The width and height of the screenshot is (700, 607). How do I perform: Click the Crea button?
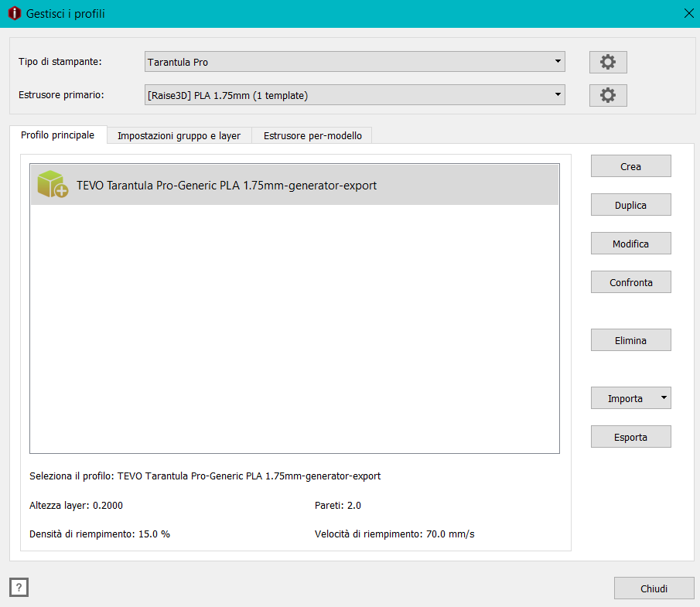[x=630, y=166]
